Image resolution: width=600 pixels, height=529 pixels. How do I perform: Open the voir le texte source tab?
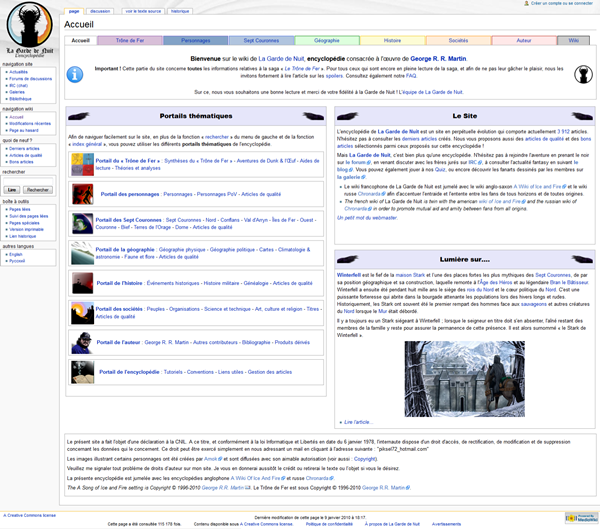143,11
